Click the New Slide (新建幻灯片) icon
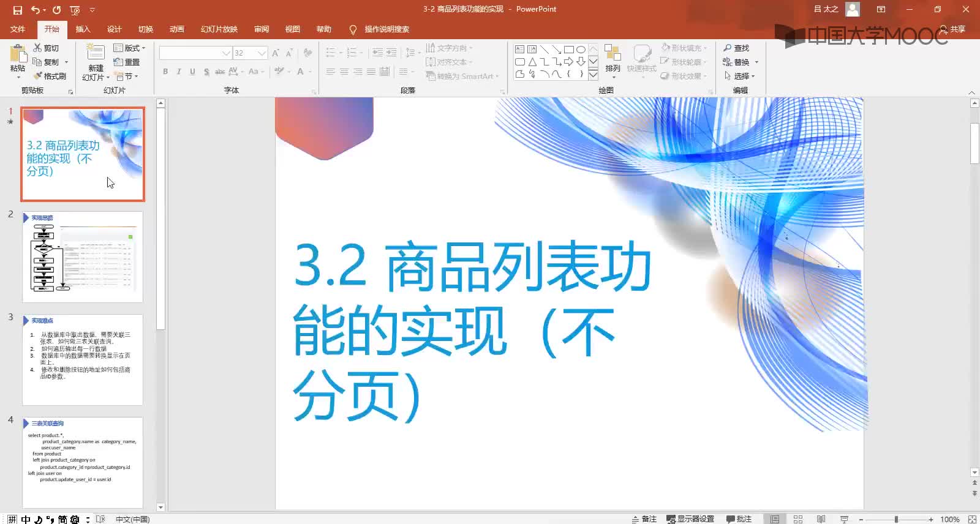Viewport: 980px width, 524px height. click(96, 54)
